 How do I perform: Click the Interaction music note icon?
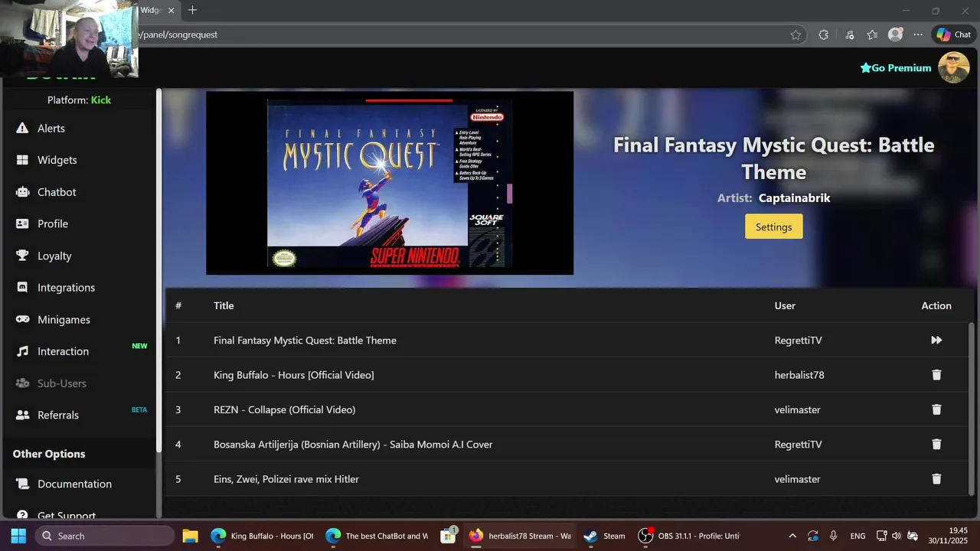(22, 351)
